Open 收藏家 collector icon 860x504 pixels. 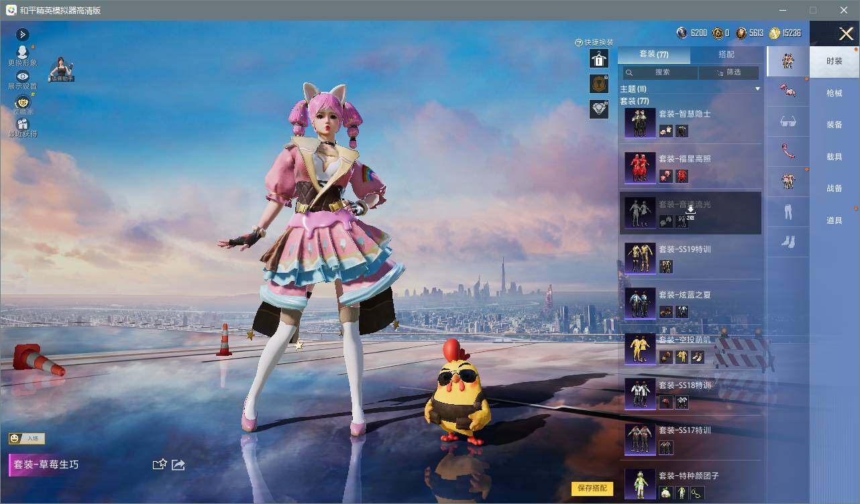click(22, 104)
